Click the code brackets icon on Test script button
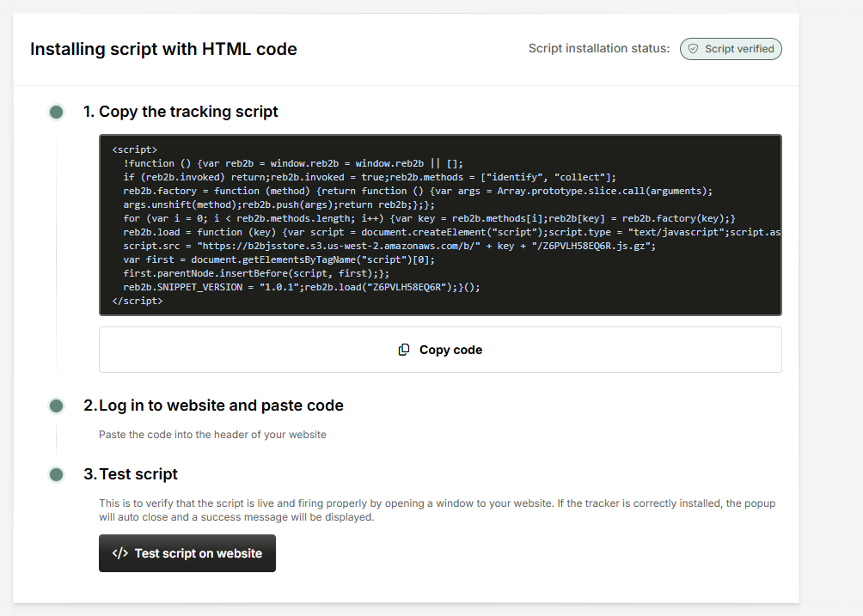Image resolution: width=863 pixels, height=616 pixels. pos(120,553)
